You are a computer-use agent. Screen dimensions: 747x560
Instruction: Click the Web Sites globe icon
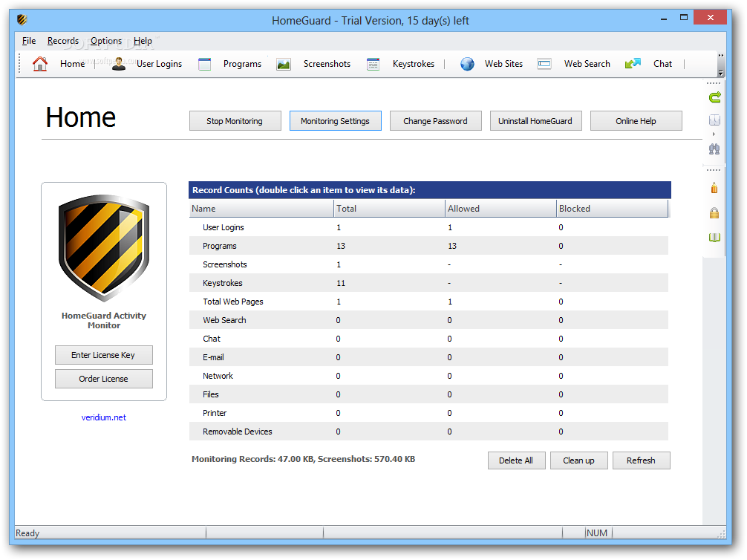point(467,64)
